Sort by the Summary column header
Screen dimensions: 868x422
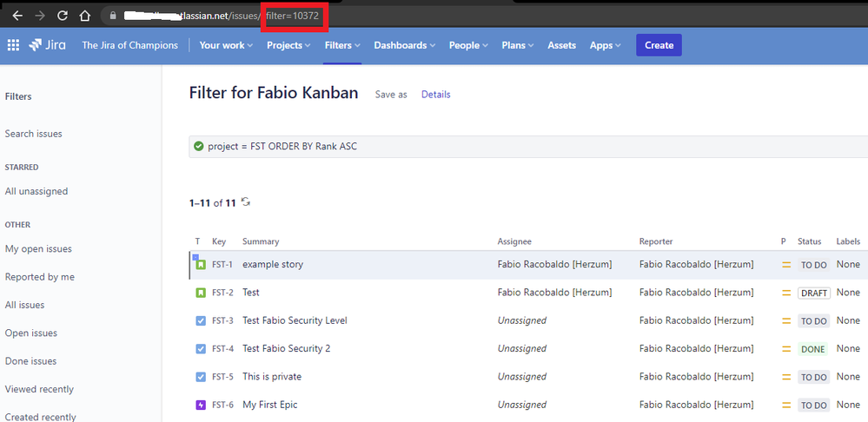[261, 241]
